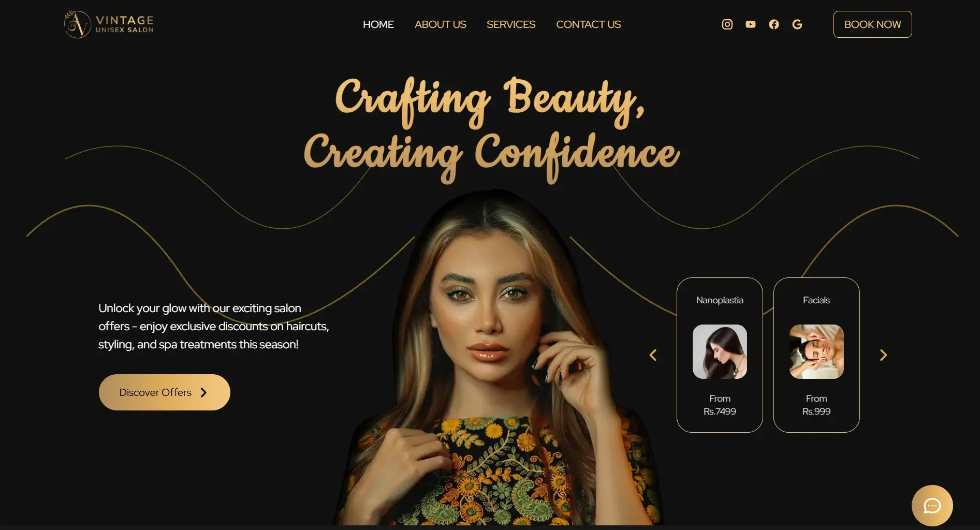The height and width of the screenshot is (530, 980).
Task: Click the Discover Offers button
Action: (x=164, y=392)
